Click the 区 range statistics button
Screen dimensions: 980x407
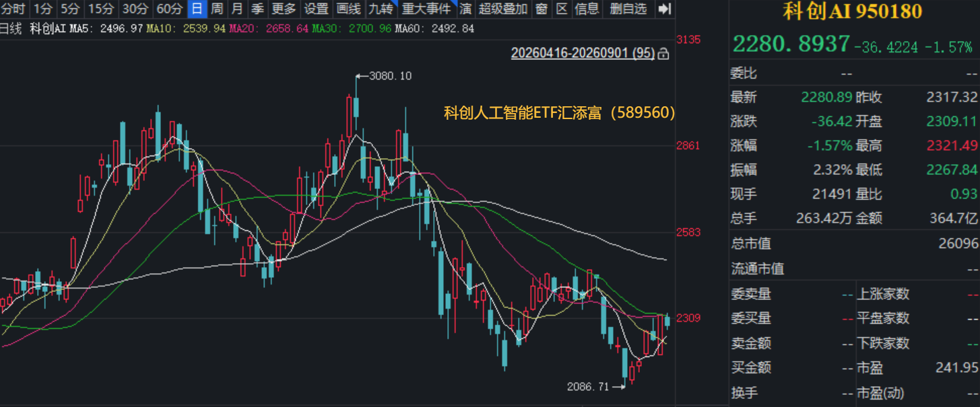[562, 9]
